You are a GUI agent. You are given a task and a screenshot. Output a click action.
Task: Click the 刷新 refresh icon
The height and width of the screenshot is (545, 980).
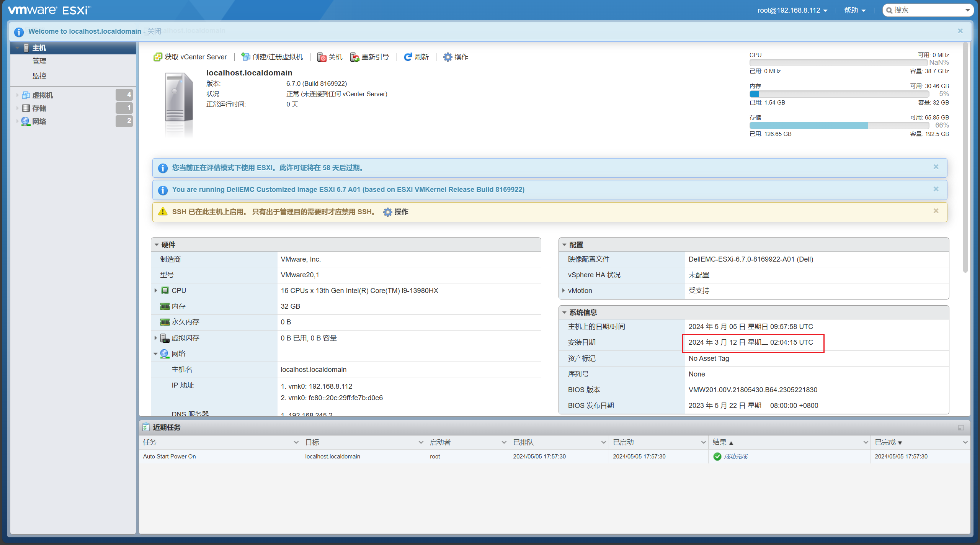[408, 57]
